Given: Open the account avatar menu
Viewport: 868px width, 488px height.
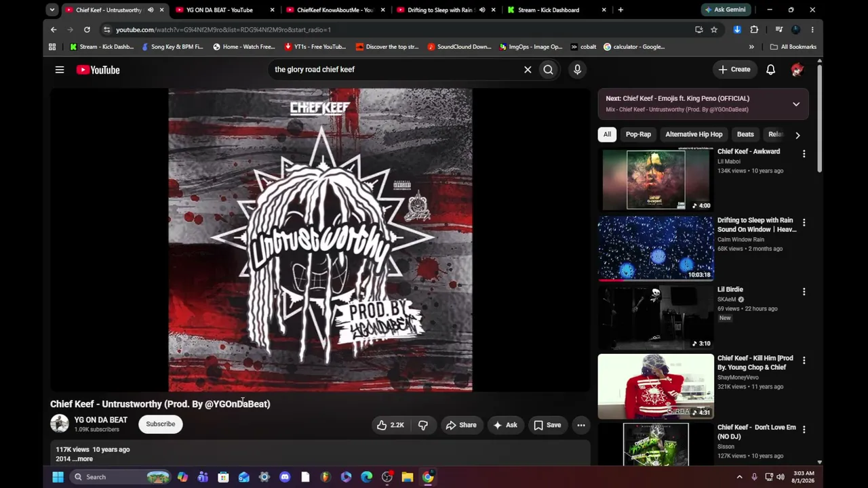Looking at the screenshot, I should (797, 69).
